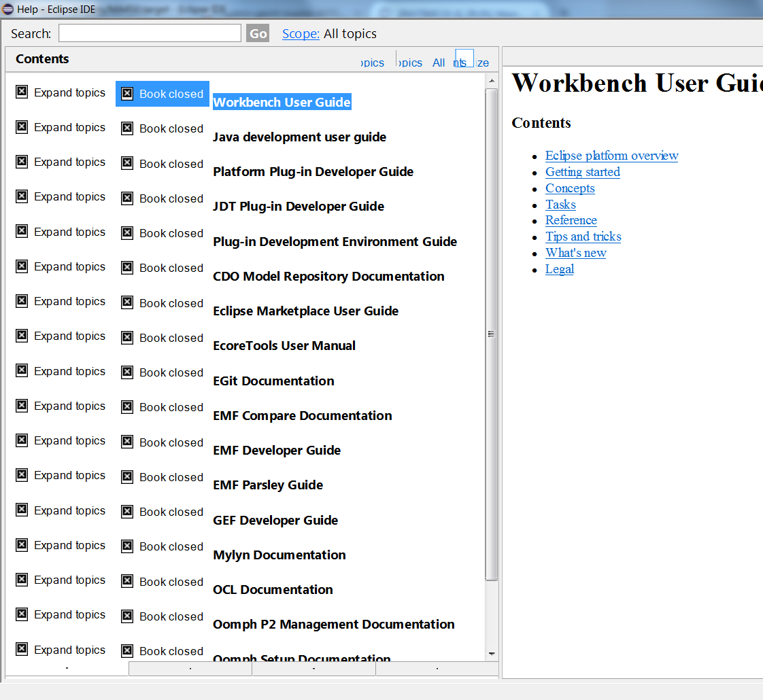Click book icon for EGit Documentation
Image resolution: width=763 pixels, height=700 pixels.
127,372
